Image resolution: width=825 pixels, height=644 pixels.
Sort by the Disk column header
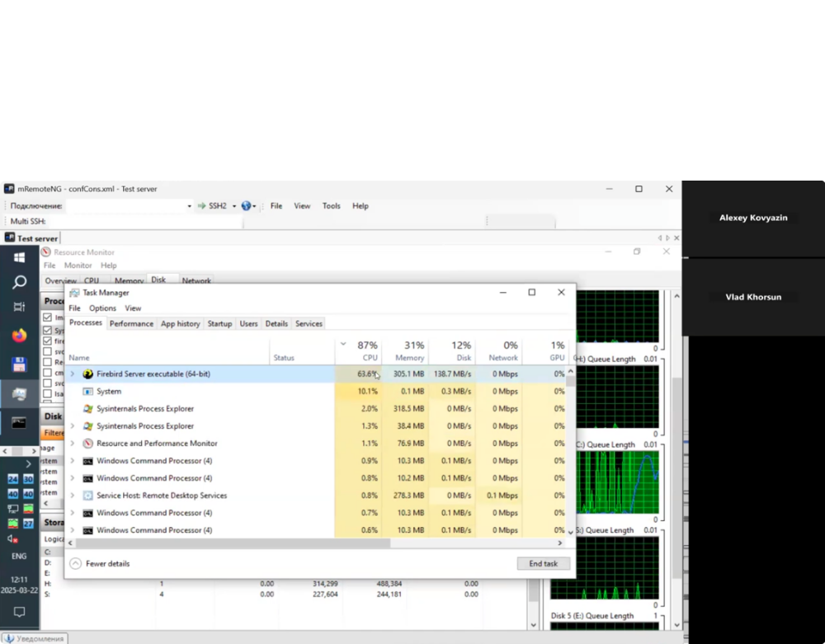tap(452, 350)
